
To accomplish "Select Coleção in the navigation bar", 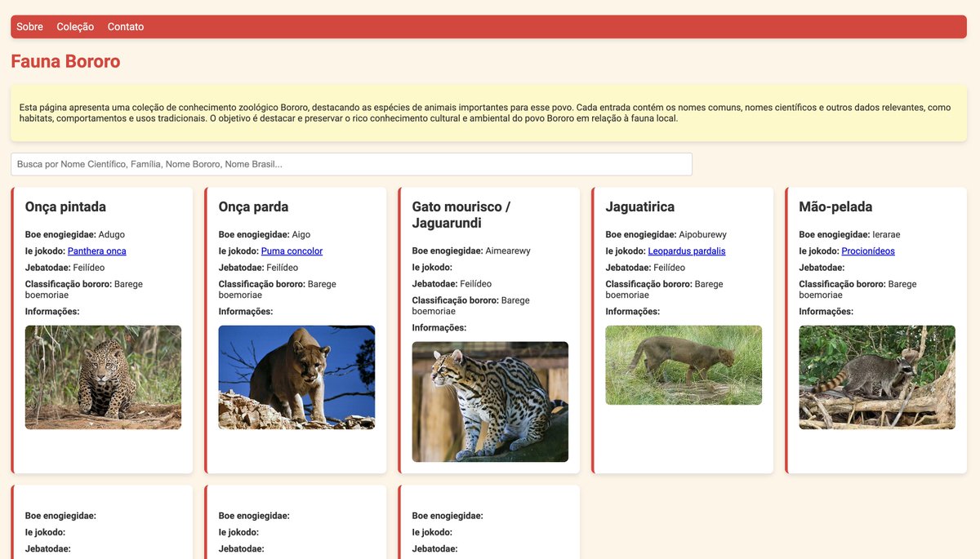I will tap(74, 26).
